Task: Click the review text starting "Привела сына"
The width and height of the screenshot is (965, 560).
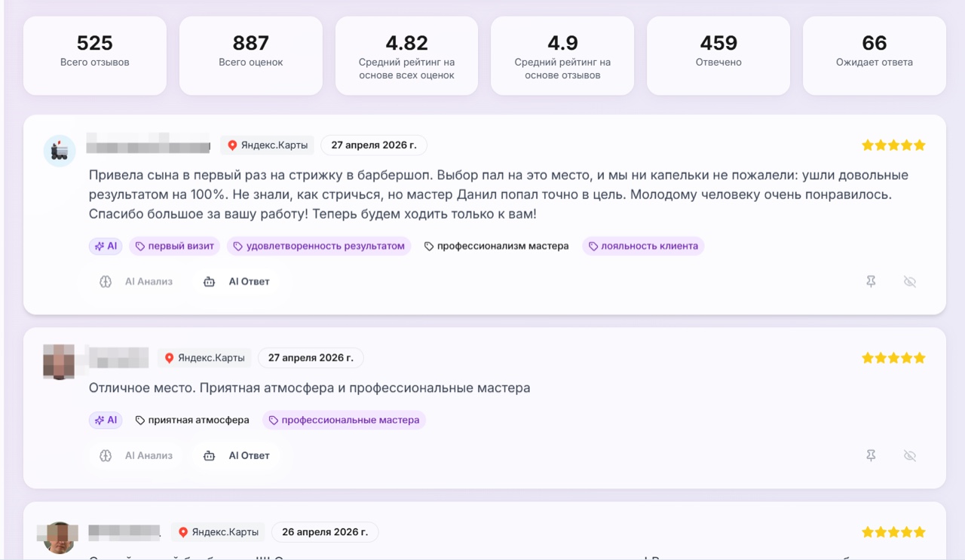Action: tap(498, 194)
